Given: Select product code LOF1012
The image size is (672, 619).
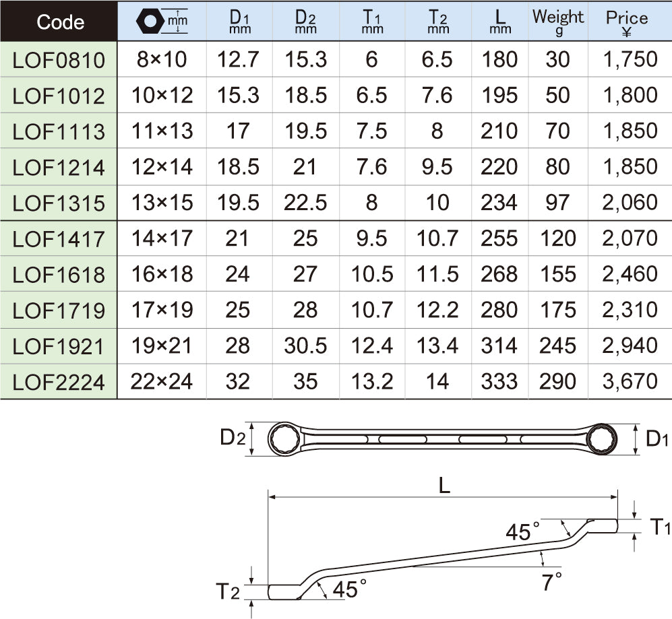Looking at the screenshot, I should pyautogui.click(x=59, y=96).
